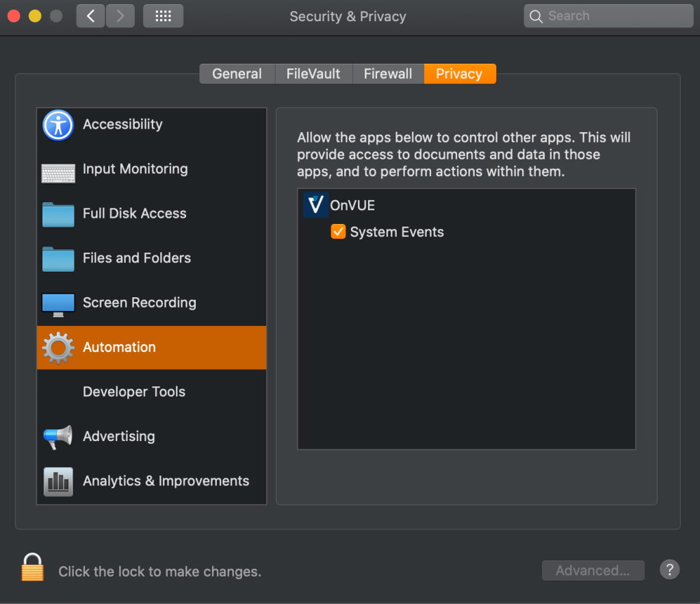Click the lock to make changes
The height and width of the screenshot is (604, 700).
(32, 568)
